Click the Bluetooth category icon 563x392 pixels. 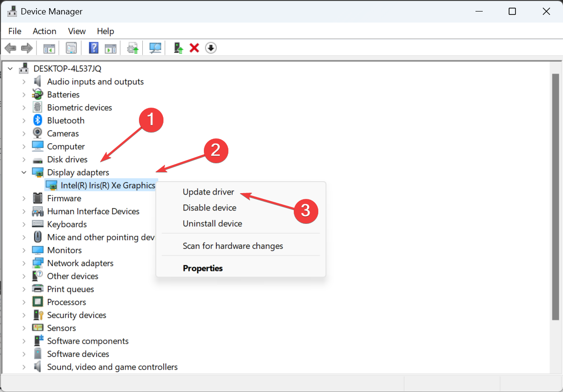point(38,120)
